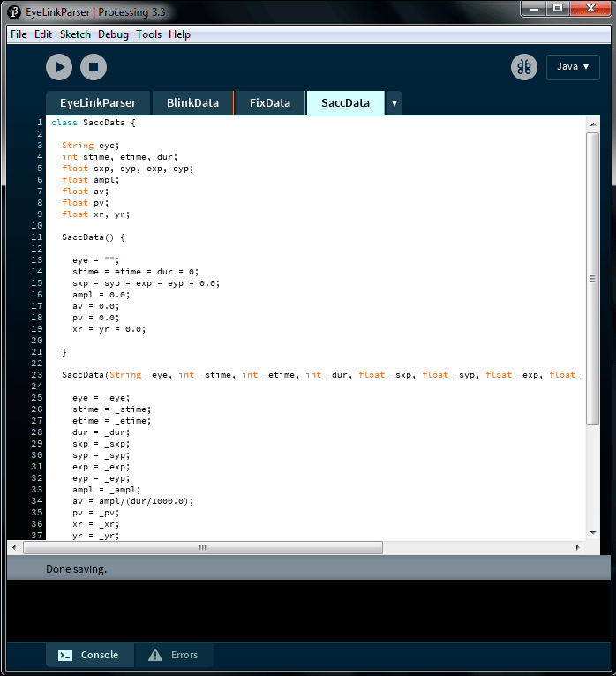Open the File menu

tap(19, 34)
